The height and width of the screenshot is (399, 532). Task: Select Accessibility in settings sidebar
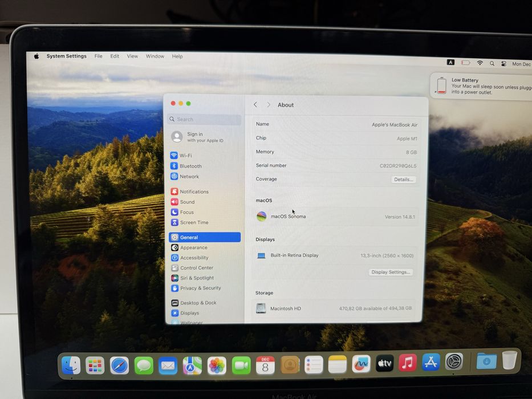tap(205, 258)
